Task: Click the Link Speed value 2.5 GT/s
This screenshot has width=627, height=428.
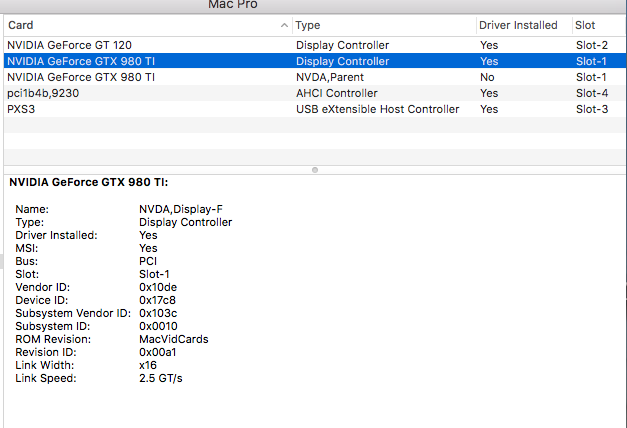Action: pyautogui.click(x=161, y=378)
